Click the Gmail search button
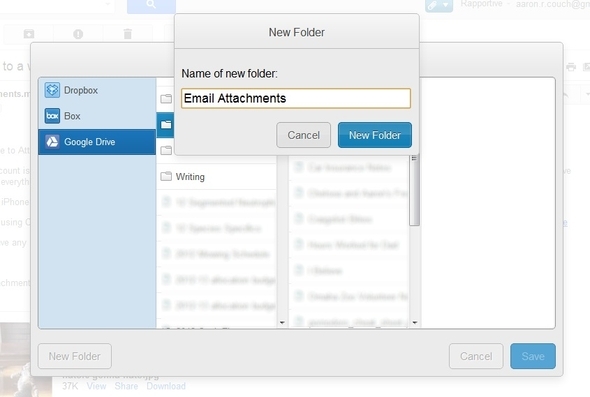 click(x=151, y=5)
